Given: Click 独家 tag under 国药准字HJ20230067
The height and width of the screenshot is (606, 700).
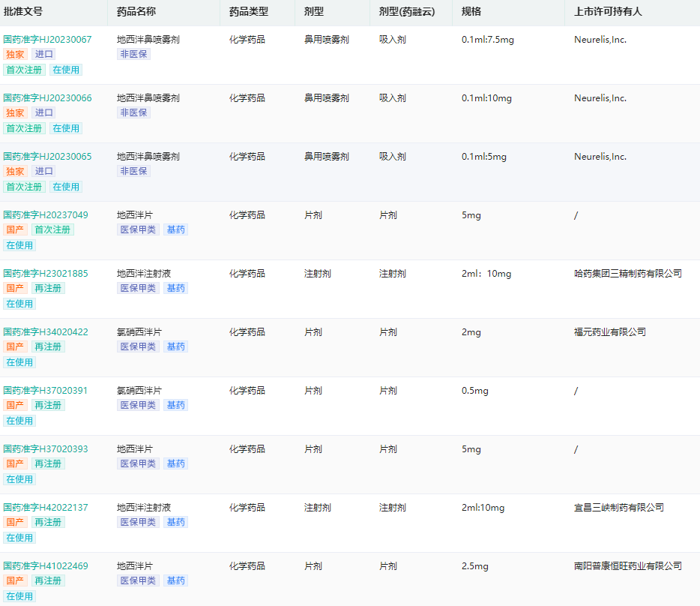Looking at the screenshot, I should click(x=15, y=54).
